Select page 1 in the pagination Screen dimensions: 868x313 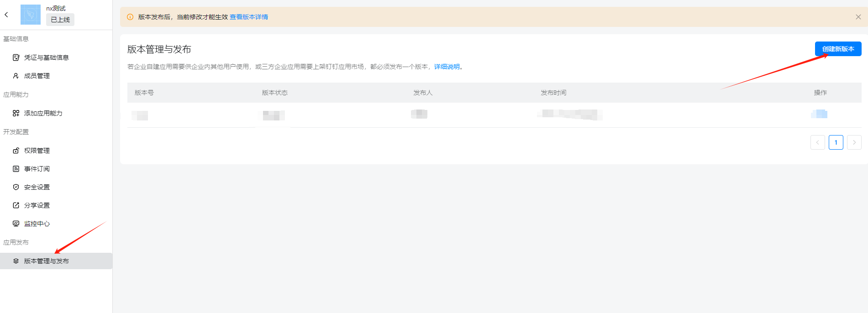[836, 142]
